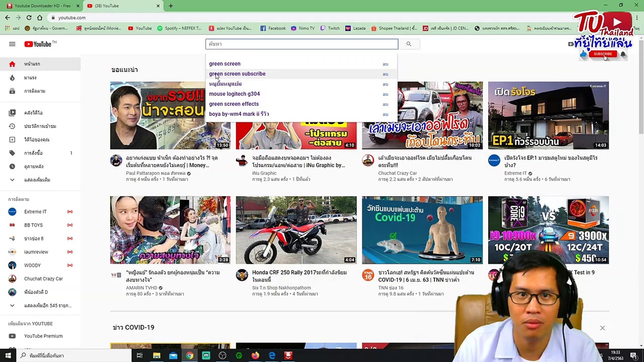Viewport: 644px width, 362px height.
Task: Open the Facebook bookmark
Action: [273, 28]
